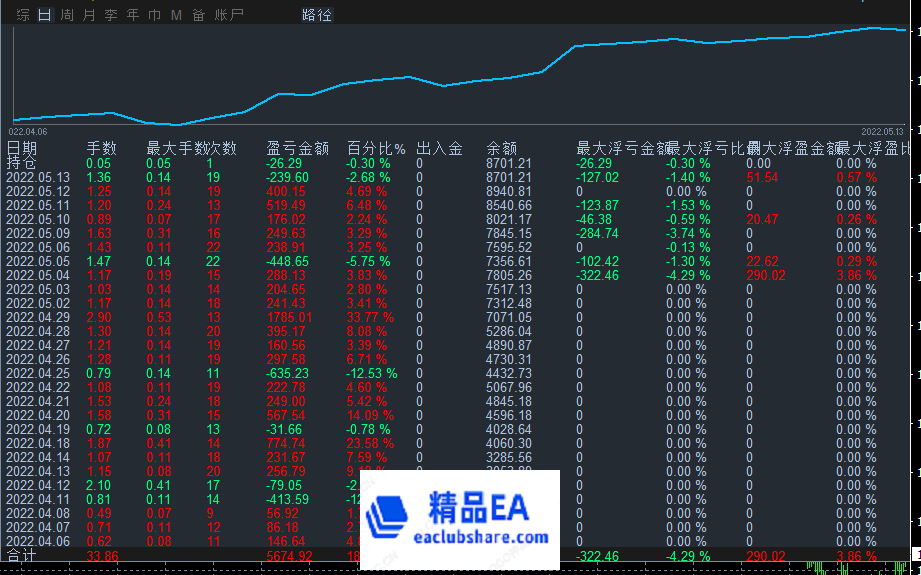921x575 pixels.
Task: Click the balance value 8940.81
Action: [x=509, y=191]
